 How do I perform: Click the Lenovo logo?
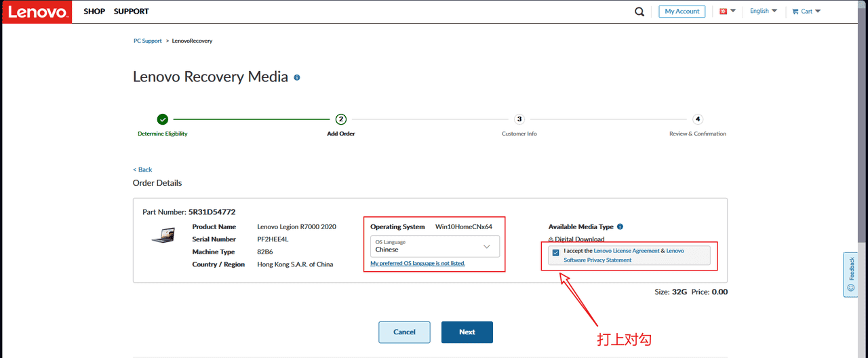coord(37,12)
